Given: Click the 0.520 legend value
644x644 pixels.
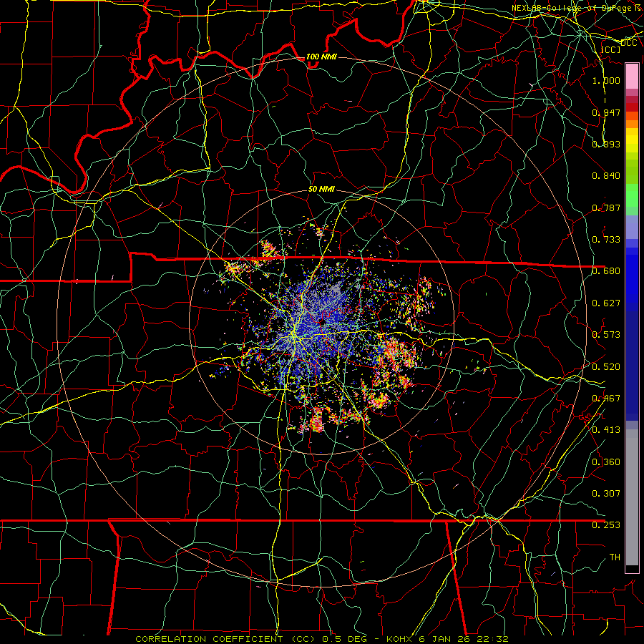Looking at the screenshot, I should pyautogui.click(x=606, y=367).
